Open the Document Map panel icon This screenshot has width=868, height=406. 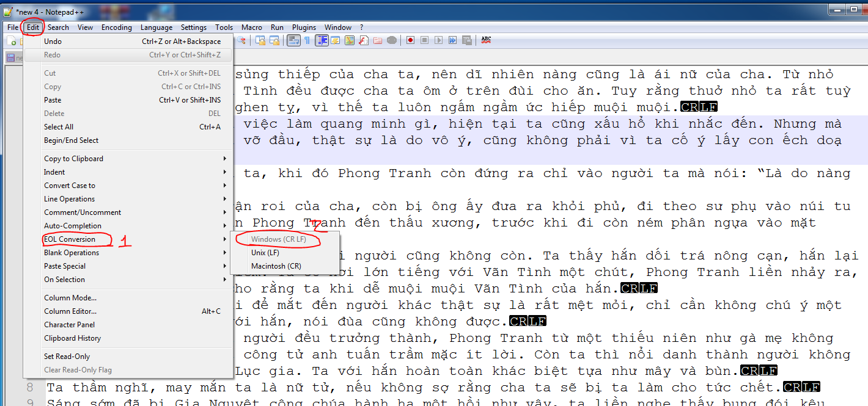point(349,40)
